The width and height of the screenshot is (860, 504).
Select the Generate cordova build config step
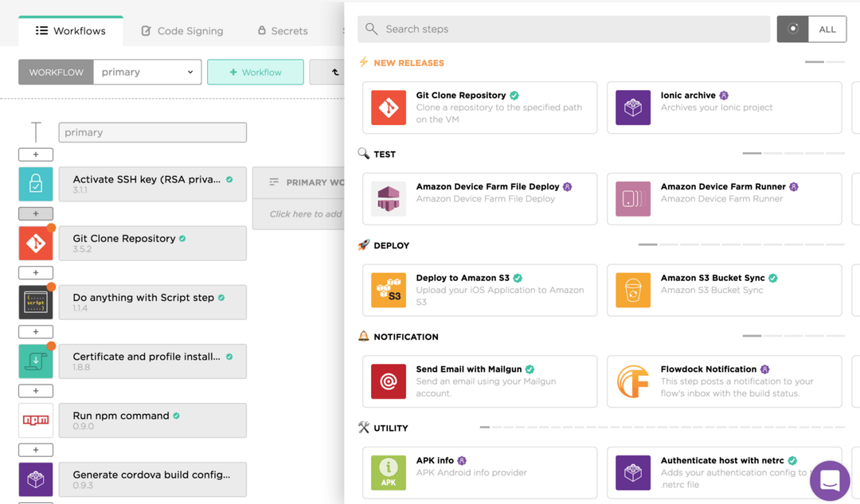click(152, 480)
